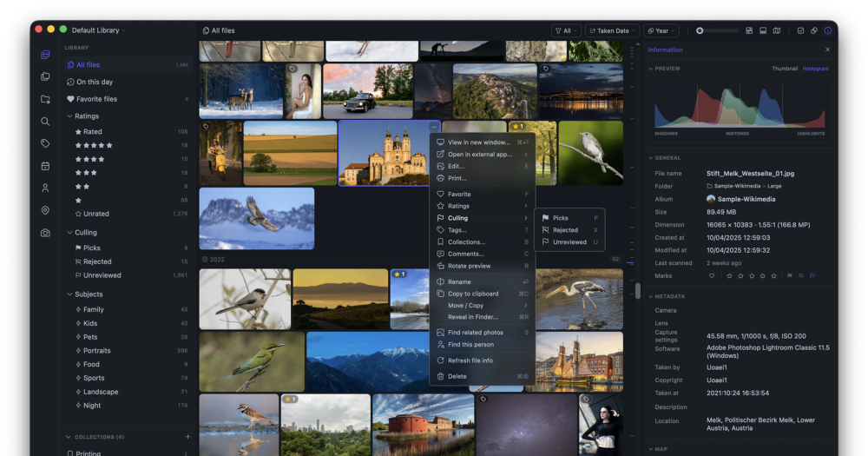Open the Calendar icon in the left rail
868x456 pixels.
click(45, 166)
